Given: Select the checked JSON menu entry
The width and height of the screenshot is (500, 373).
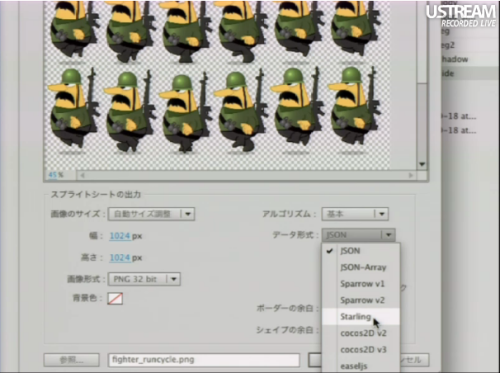Looking at the screenshot, I should pyautogui.click(x=361, y=251).
